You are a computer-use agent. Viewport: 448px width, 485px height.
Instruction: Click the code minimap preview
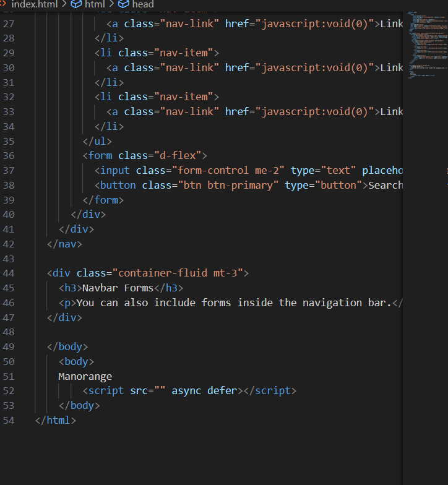tap(428, 45)
